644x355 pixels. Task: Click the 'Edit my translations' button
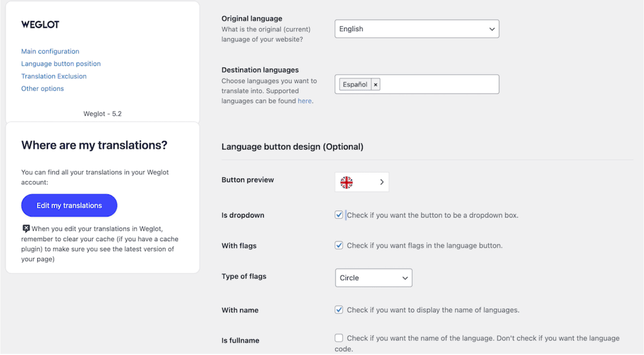click(x=69, y=205)
